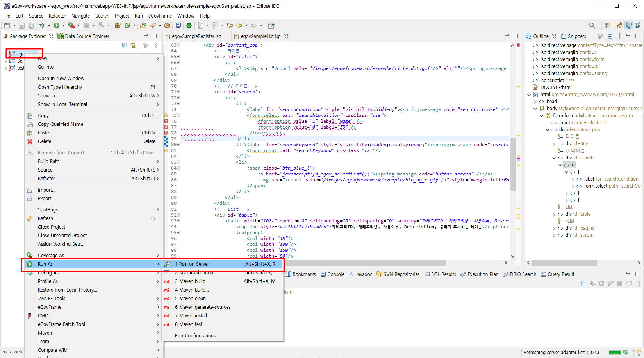Close the egovSampleList.jsp editor tab

click(x=286, y=36)
